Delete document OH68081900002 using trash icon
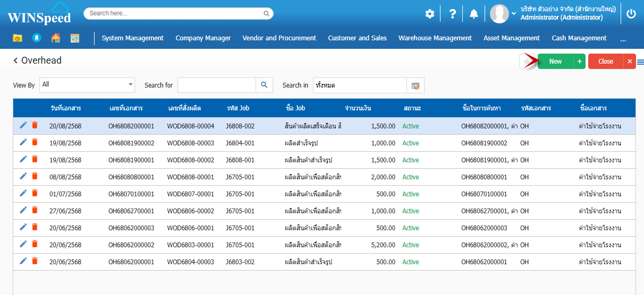Image resolution: width=644 pixels, height=295 pixels. (x=35, y=142)
